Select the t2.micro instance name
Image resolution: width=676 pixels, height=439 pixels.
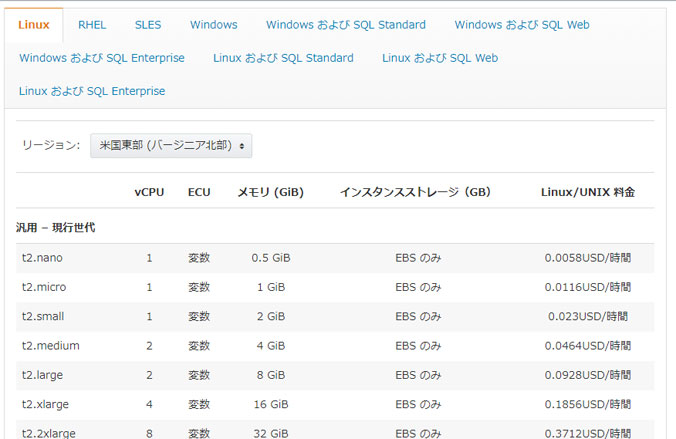click(x=44, y=287)
